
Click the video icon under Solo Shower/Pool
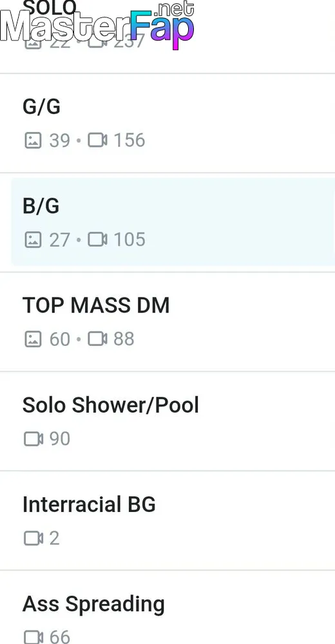pos(33,439)
